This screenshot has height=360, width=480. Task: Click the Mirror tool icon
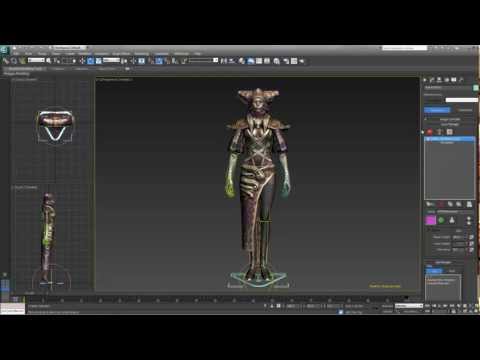(x=224, y=61)
